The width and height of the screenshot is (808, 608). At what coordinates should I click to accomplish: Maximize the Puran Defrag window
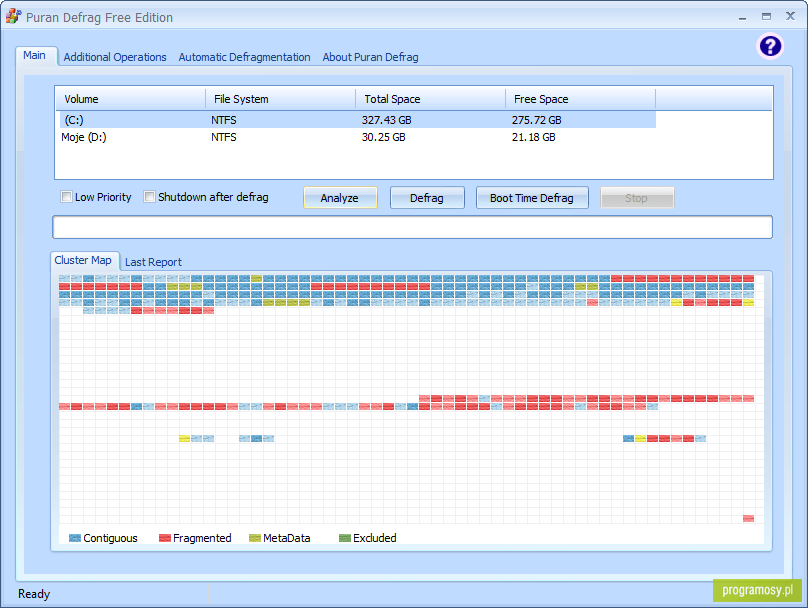(x=766, y=16)
